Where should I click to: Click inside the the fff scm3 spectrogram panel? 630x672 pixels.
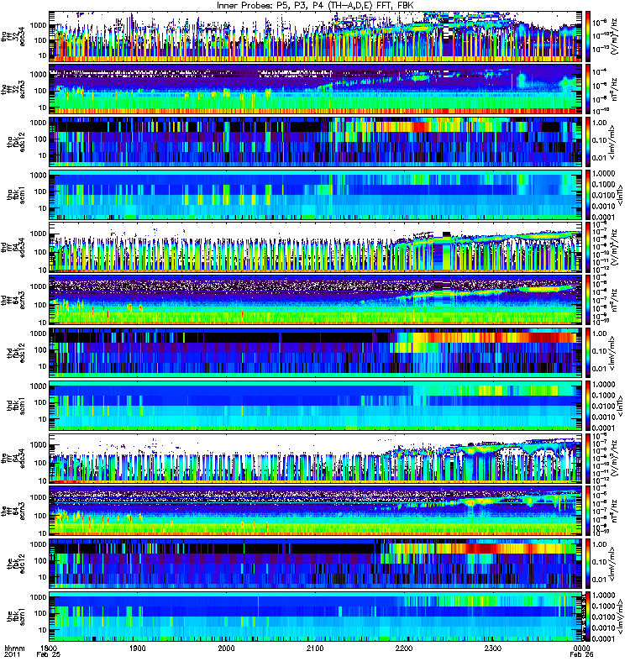pyautogui.click(x=315, y=511)
